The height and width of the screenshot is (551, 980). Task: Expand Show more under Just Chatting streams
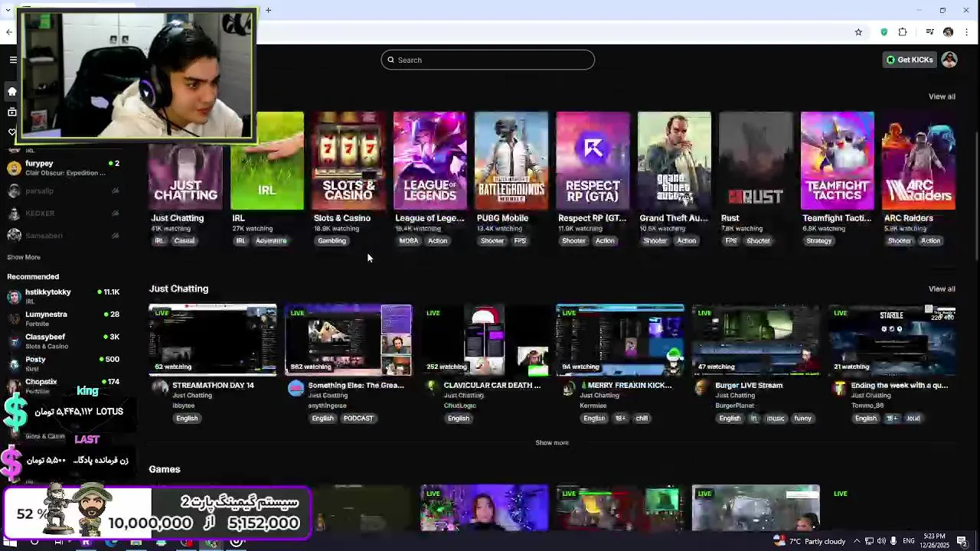[552, 442]
